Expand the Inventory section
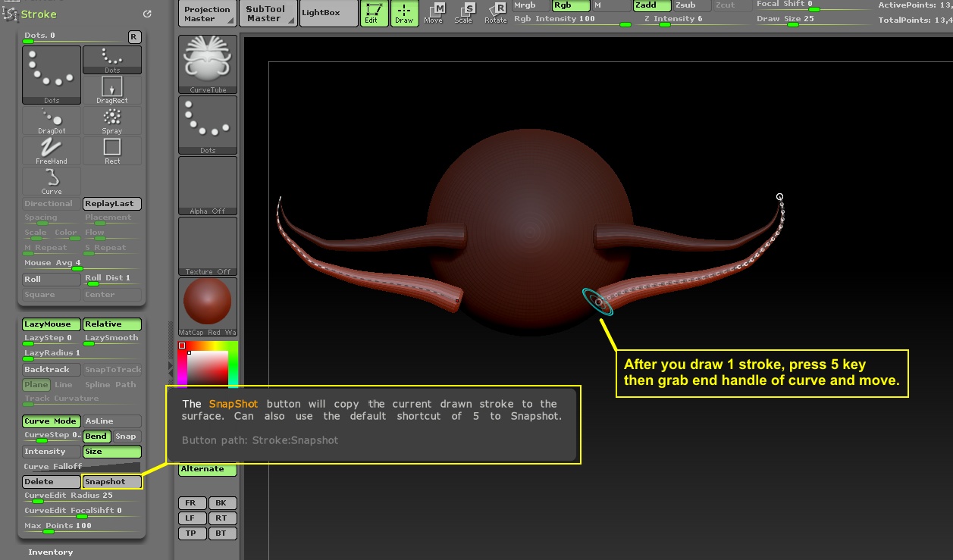Image resolution: width=953 pixels, height=560 pixels. [x=51, y=552]
